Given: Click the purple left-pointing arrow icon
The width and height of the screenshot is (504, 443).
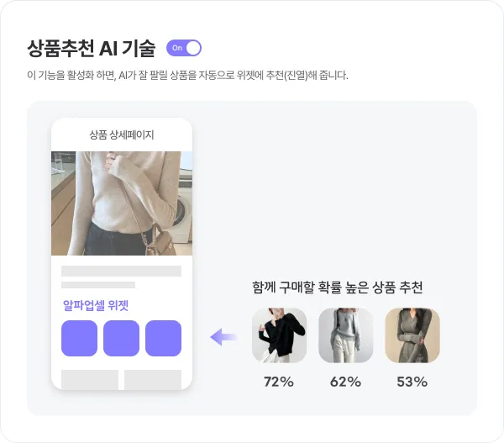Looking at the screenshot, I should [x=223, y=337].
